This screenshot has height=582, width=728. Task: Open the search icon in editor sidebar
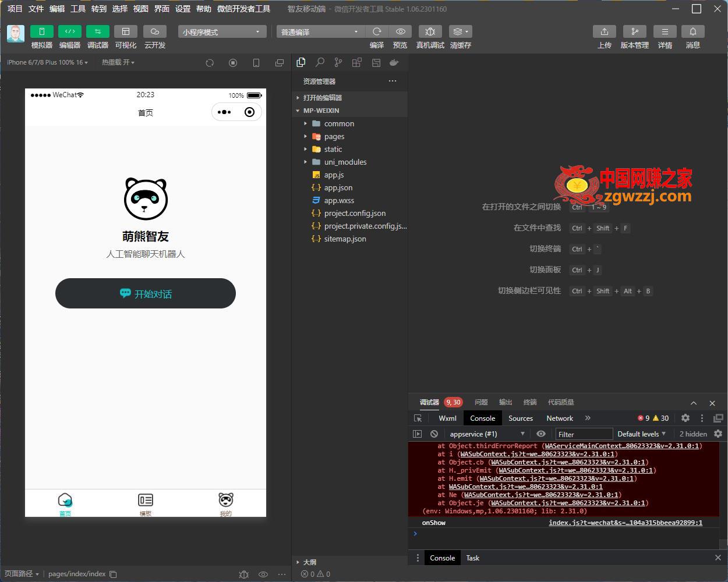(x=320, y=62)
